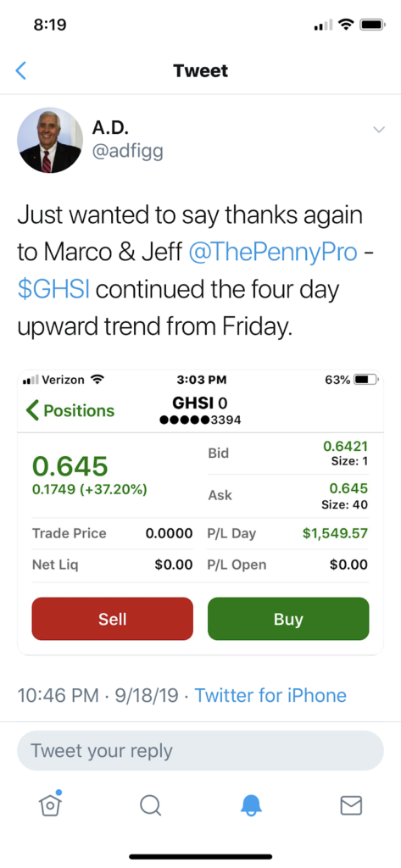This screenshot has height=868, width=401.
Task: Open the attached GHSI position screenshot
Action: pyautogui.click(x=200, y=513)
